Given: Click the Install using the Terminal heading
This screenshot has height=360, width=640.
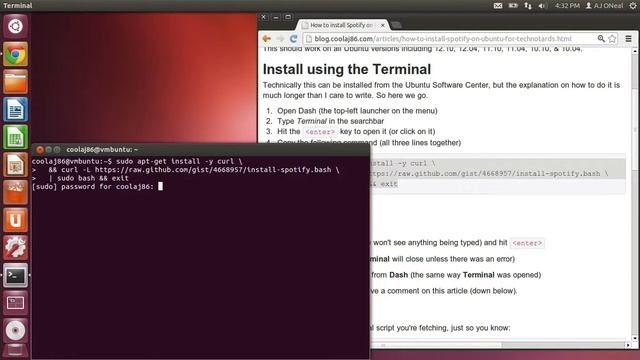Looking at the screenshot, I should tap(347, 69).
